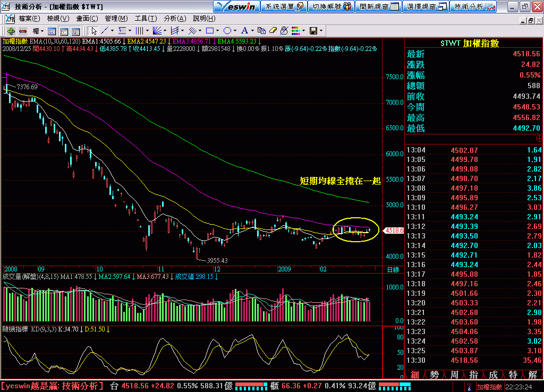Switch to the 勢 tab
The width and height of the screenshot is (544, 392).
click(435, 374)
